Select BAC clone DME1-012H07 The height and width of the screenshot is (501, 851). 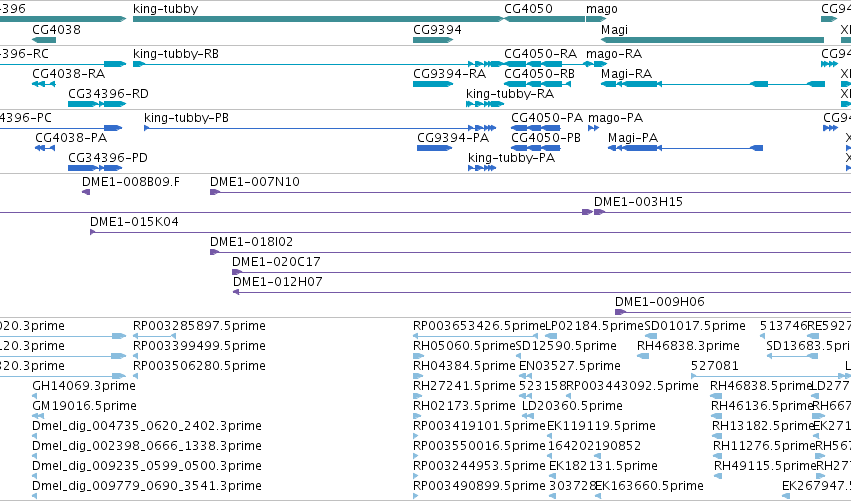[x=542, y=293]
